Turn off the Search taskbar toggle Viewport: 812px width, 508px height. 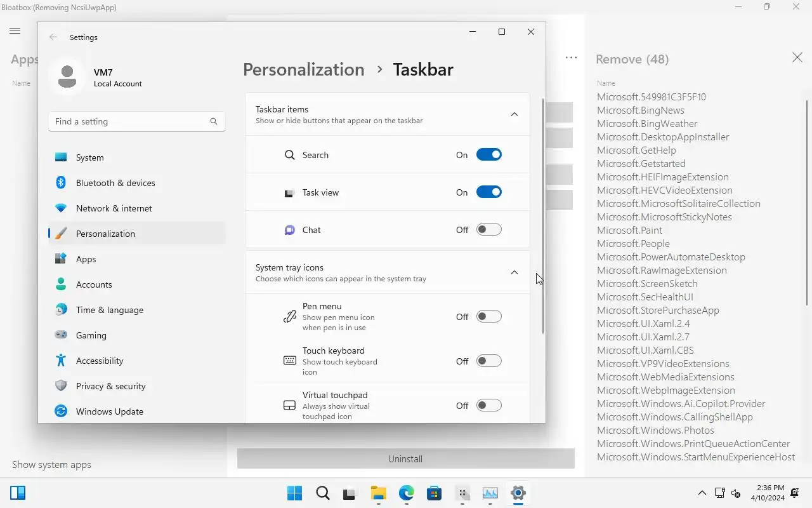click(x=489, y=154)
